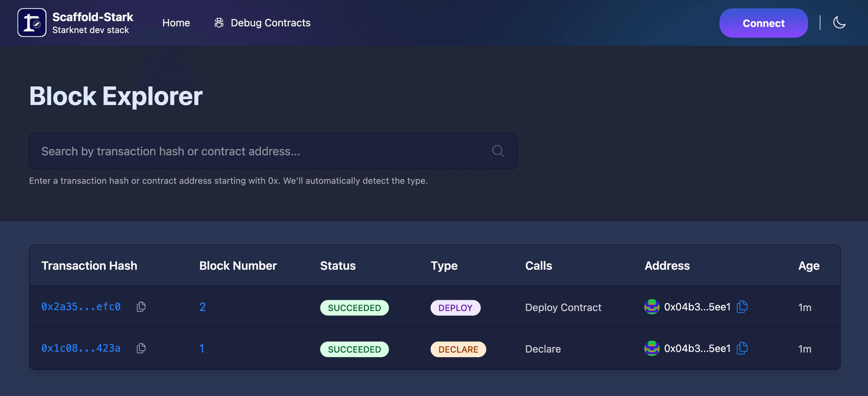Copy transaction hash 0x2a35...efc0
This screenshot has width=868, height=396.
tap(141, 307)
